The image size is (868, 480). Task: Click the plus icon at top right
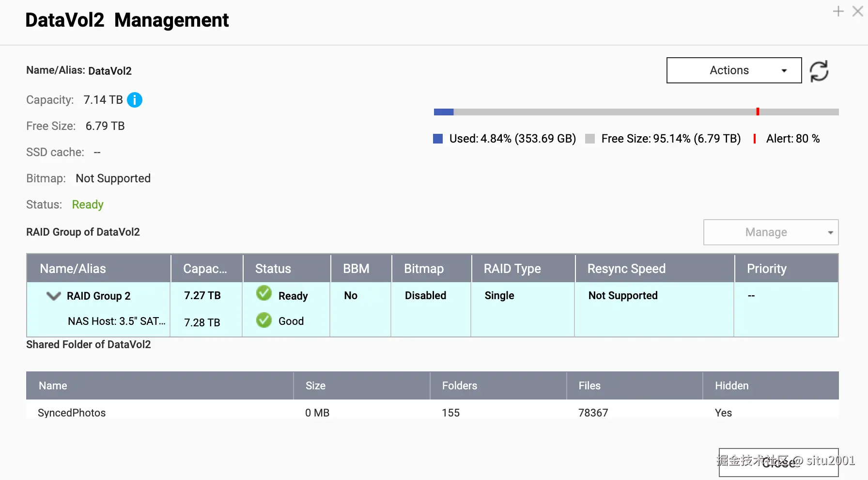click(x=838, y=11)
